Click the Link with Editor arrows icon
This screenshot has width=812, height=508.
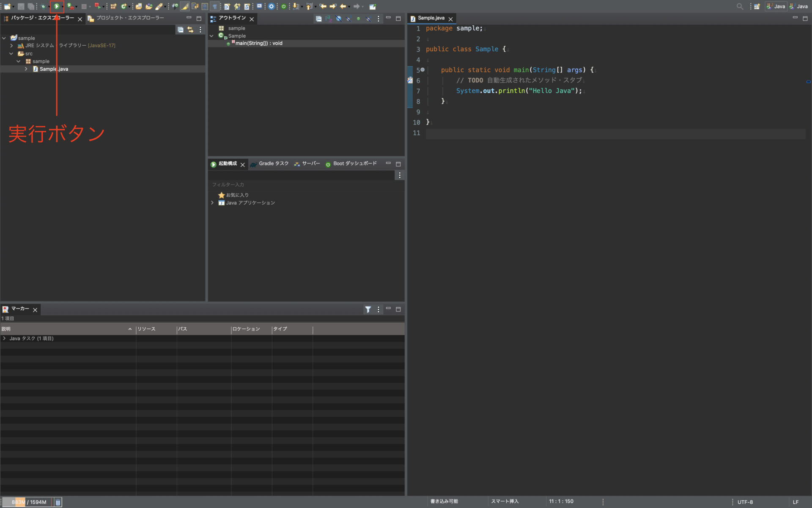190,30
